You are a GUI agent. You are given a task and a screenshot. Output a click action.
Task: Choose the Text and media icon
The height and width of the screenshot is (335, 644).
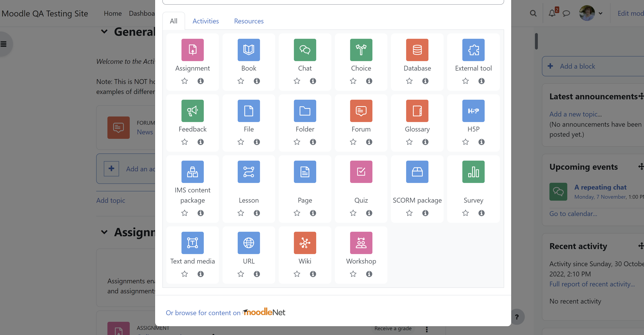193,243
